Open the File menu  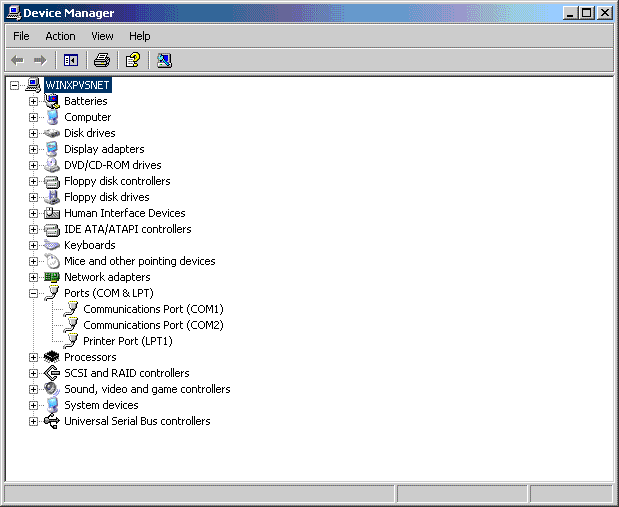click(21, 36)
